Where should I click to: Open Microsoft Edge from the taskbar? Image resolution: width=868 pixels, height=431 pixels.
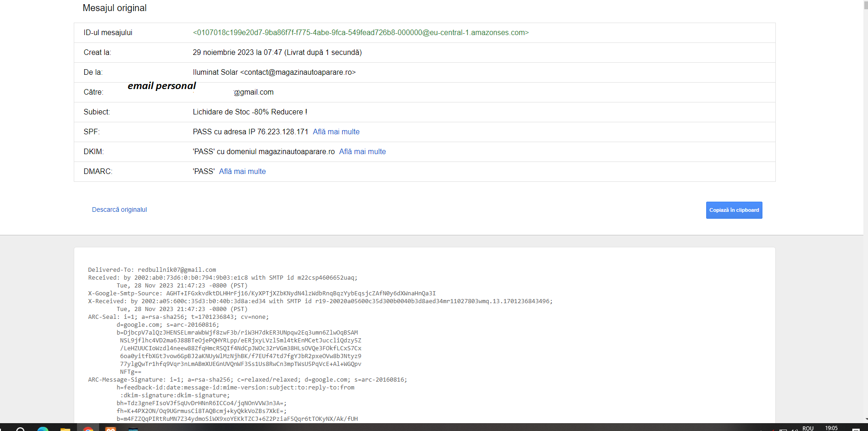point(43,429)
